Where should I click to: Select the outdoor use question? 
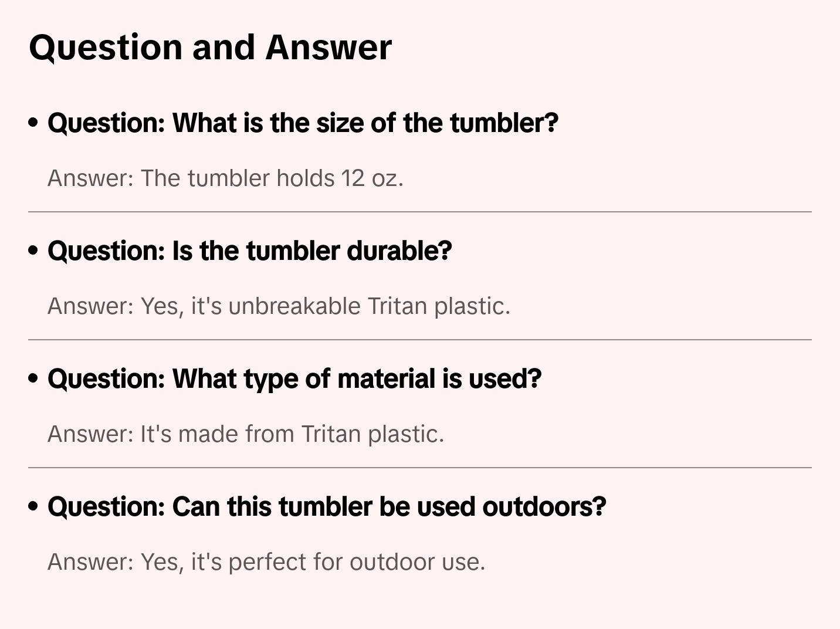pos(327,506)
